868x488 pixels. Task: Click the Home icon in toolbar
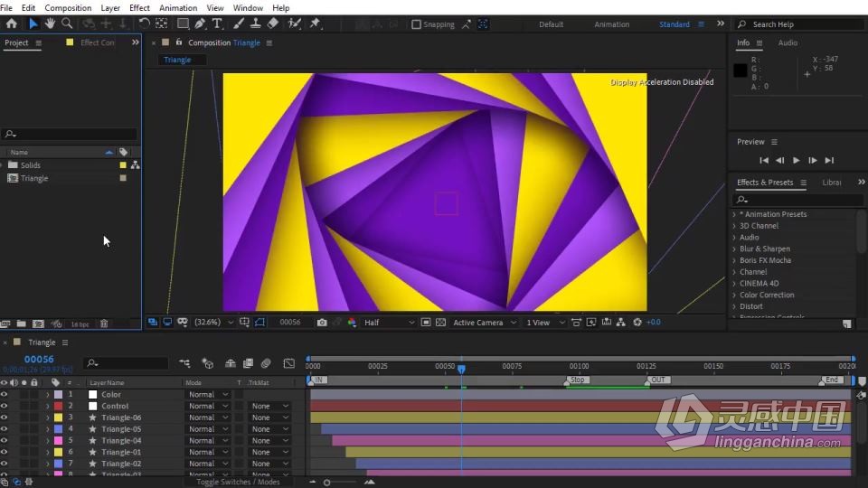(x=11, y=23)
